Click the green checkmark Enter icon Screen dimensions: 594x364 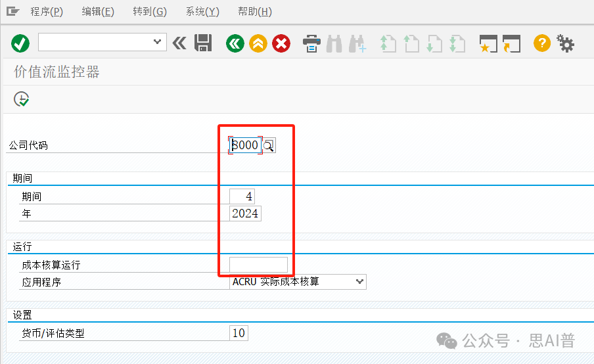pos(20,43)
